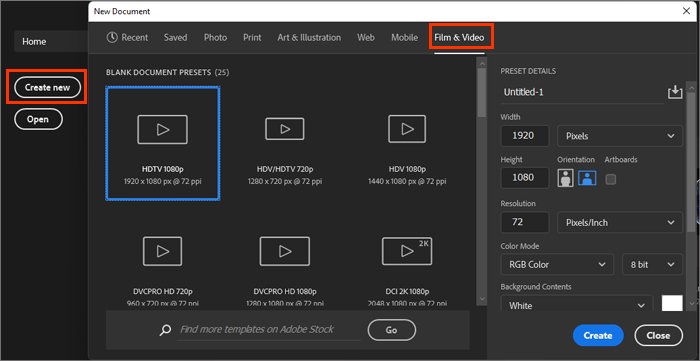Open the 8 bit depth dropdown
700x361 pixels.
[652, 264]
